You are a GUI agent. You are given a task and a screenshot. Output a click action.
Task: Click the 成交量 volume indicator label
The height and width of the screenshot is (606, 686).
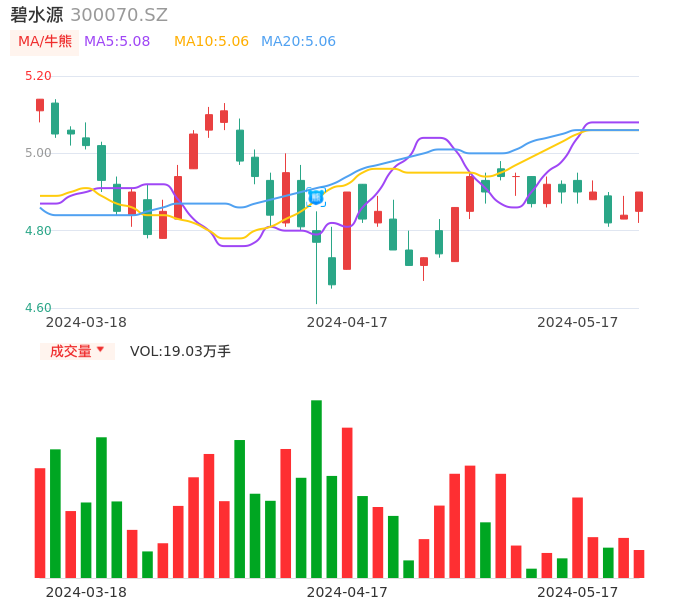pyautogui.click(x=70, y=351)
